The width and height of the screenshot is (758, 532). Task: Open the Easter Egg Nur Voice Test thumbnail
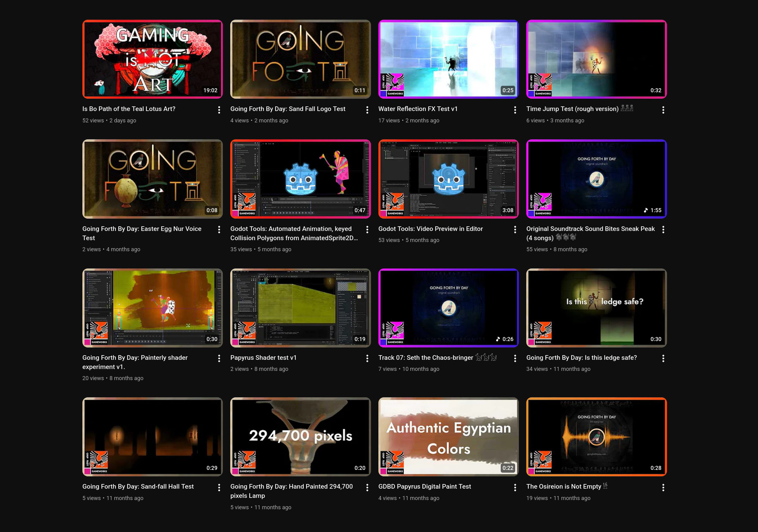click(152, 179)
